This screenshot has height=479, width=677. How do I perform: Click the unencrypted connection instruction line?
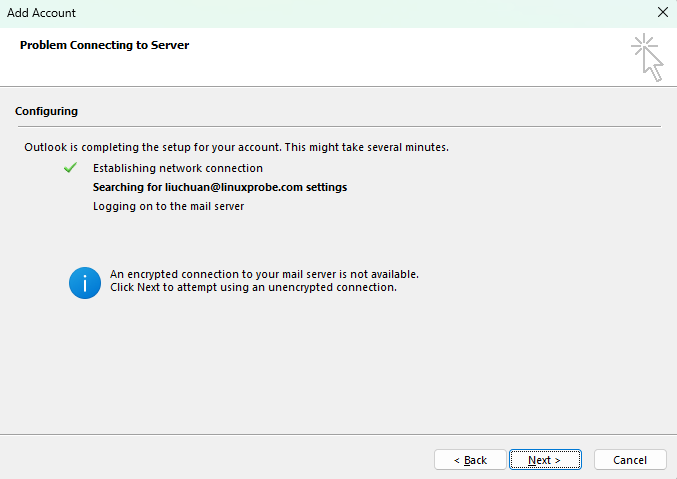point(253,287)
